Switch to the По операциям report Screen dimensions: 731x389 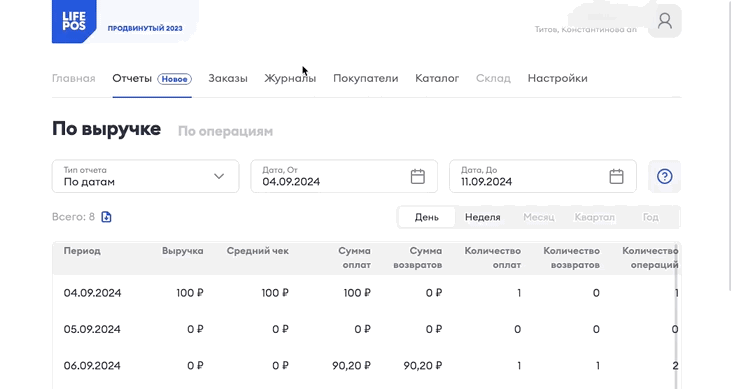pos(225,132)
